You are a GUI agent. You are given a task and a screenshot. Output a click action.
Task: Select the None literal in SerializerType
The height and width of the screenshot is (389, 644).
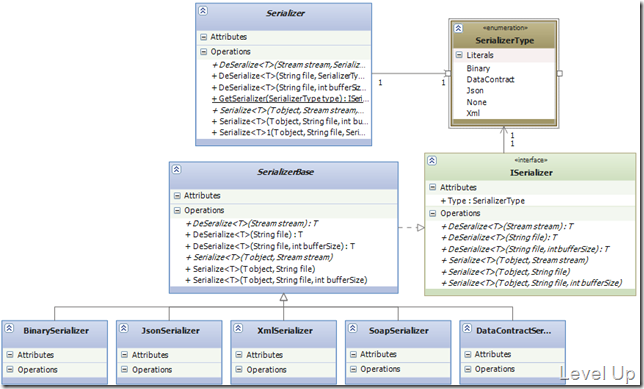[476, 102]
